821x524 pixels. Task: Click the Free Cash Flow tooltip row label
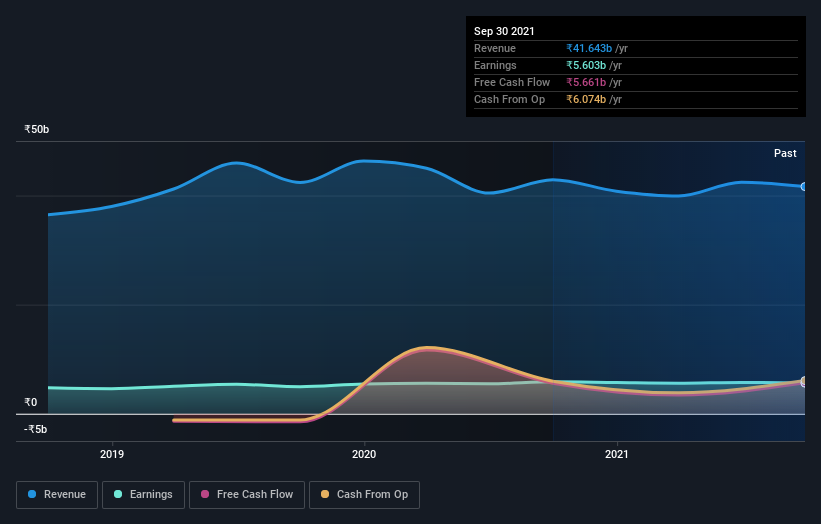512,82
